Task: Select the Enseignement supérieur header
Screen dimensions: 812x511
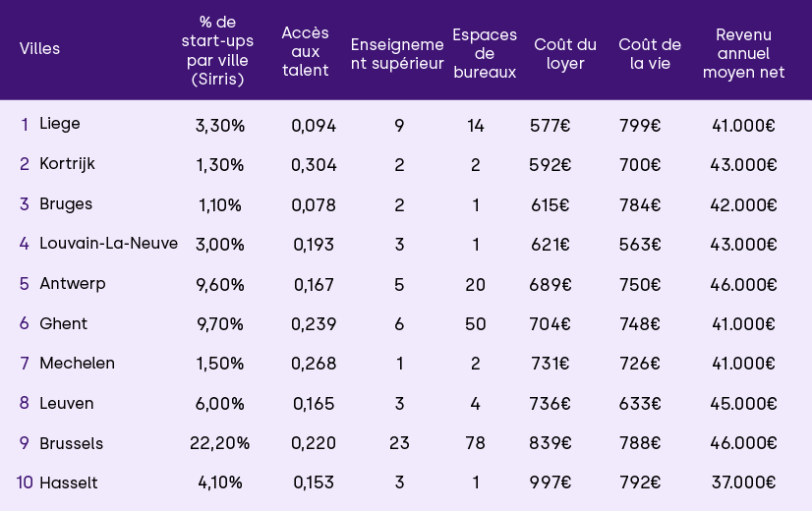Action: coord(396,53)
